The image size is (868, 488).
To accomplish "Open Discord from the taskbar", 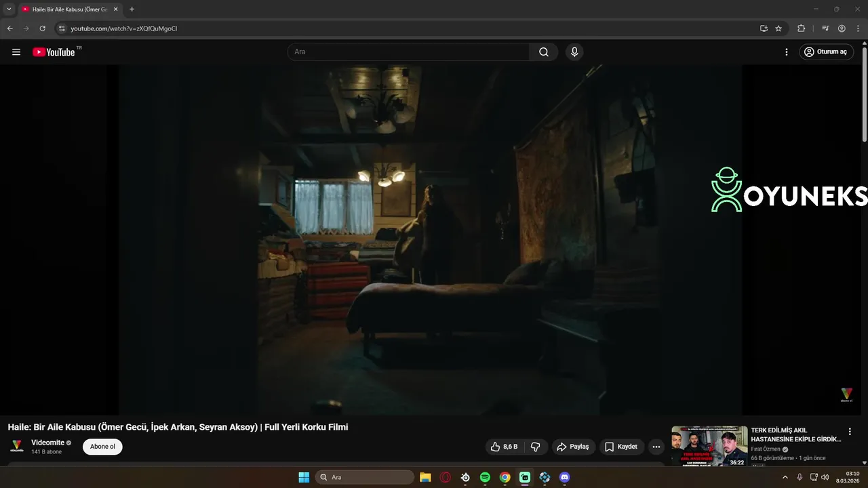I will tap(564, 477).
